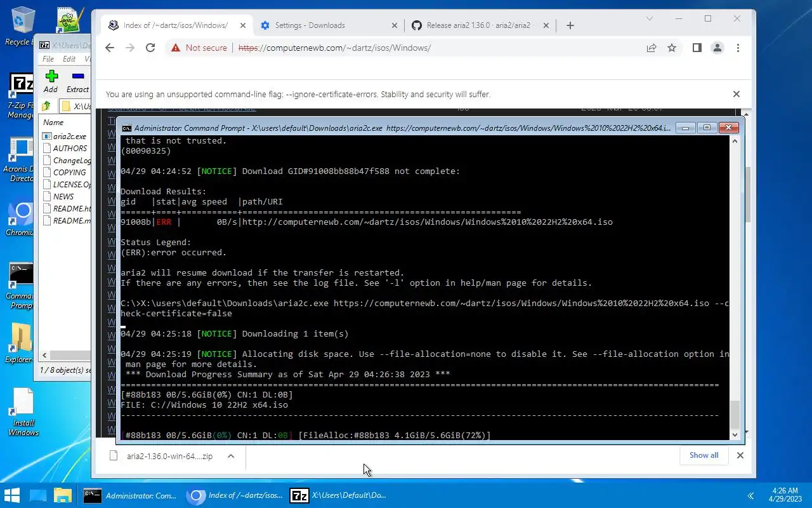
Task: Select the ChangeLog file in 7-Zip
Action: [x=67, y=160]
